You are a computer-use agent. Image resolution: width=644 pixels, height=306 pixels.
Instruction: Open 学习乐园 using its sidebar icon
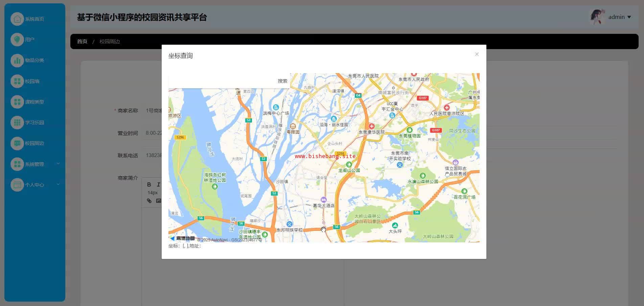(x=17, y=123)
